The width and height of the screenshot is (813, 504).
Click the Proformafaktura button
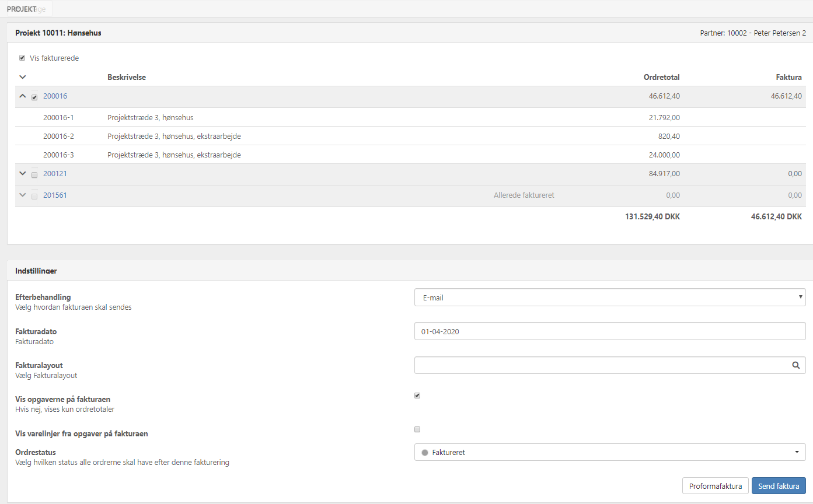pos(715,486)
